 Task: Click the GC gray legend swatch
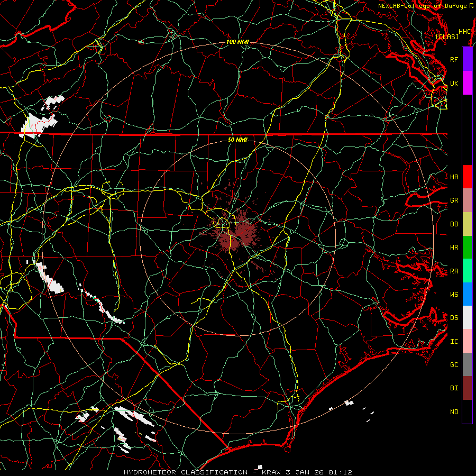(467, 364)
